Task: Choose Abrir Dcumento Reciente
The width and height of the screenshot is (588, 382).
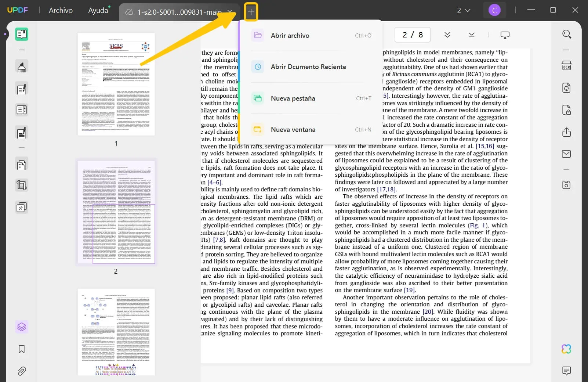Action: click(311, 67)
